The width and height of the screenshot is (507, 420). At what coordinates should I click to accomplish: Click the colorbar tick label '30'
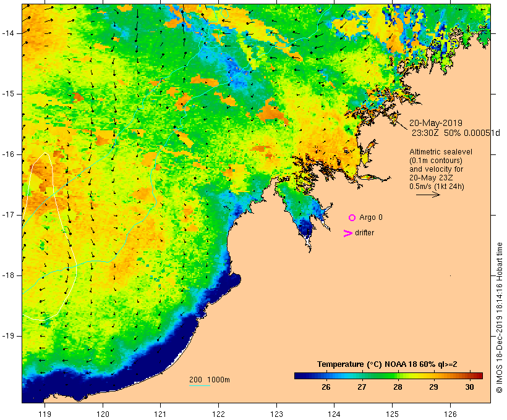tap(469, 387)
